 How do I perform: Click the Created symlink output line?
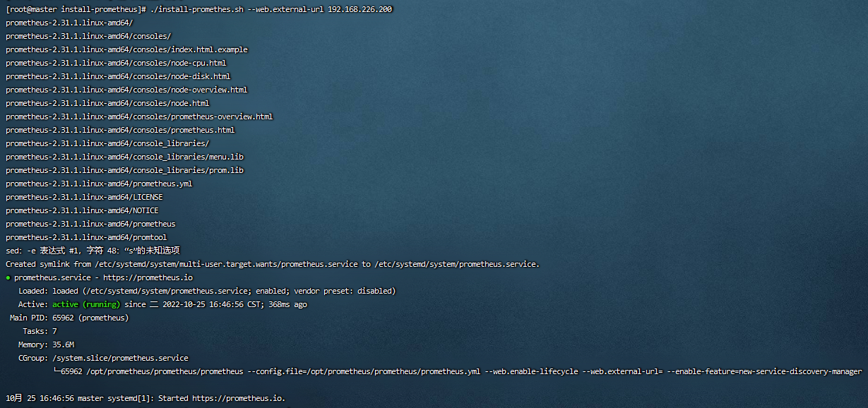click(x=273, y=264)
